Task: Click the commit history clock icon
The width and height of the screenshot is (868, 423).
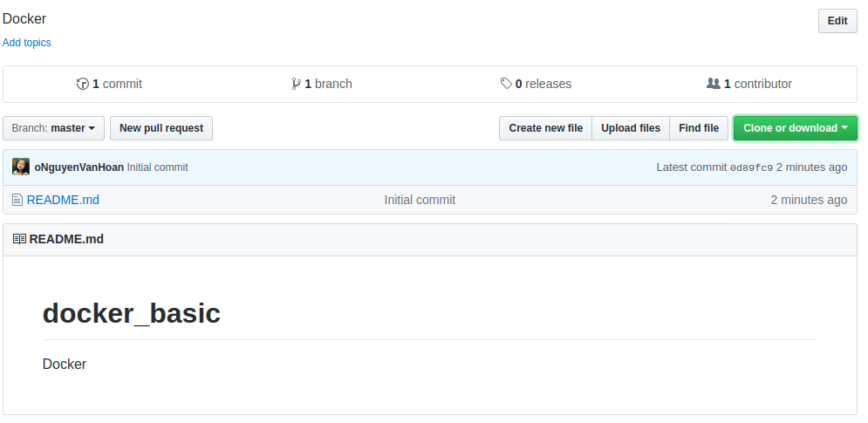Action: pyautogui.click(x=83, y=84)
